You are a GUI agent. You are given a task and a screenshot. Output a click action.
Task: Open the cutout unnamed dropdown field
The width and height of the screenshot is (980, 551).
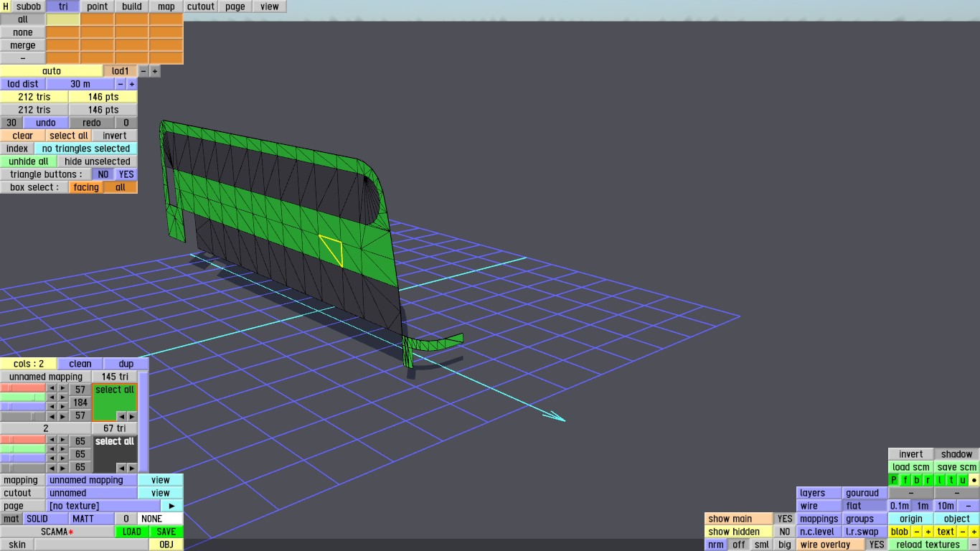tap(92, 493)
